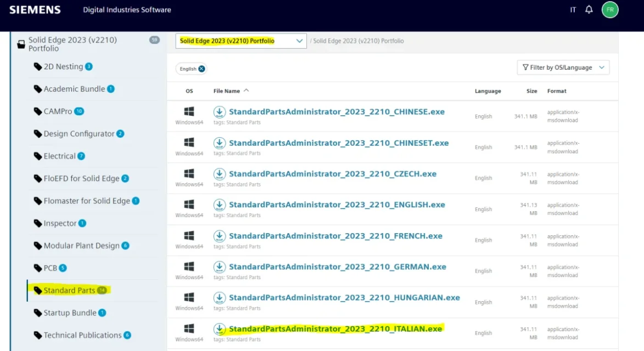Select Modular Plant Design category
Image resolution: width=644 pixels, height=351 pixels.
click(x=81, y=246)
